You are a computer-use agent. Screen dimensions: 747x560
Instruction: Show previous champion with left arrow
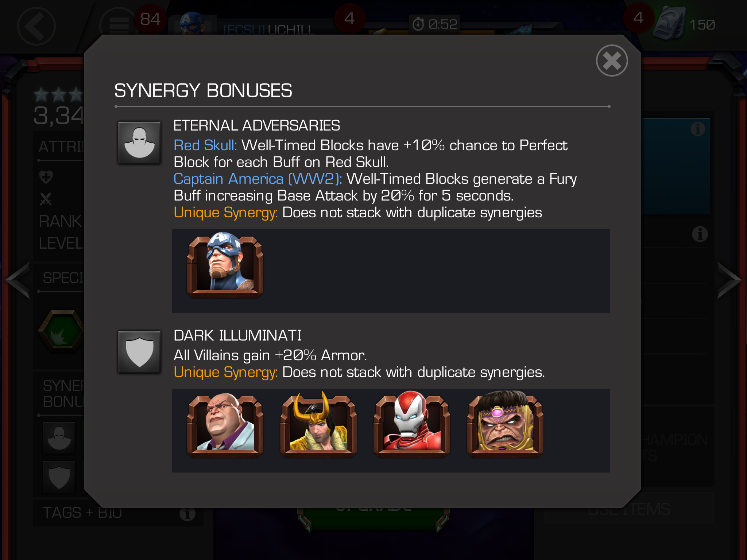click(x=18, y=280)
